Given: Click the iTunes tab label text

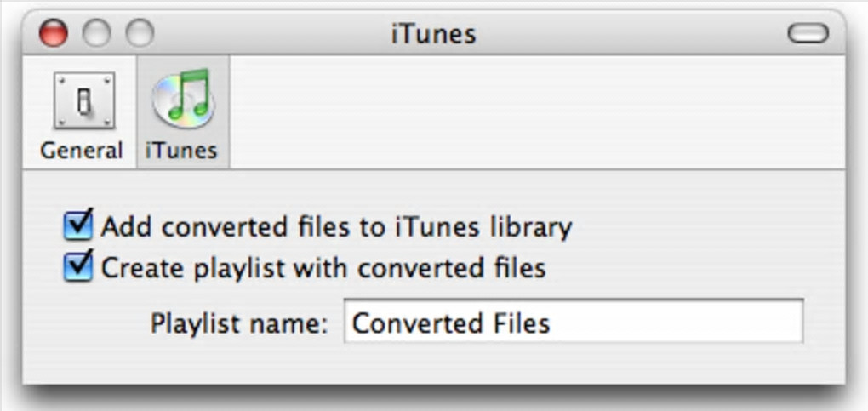Looking at the screenshot, I should point(180,151).
